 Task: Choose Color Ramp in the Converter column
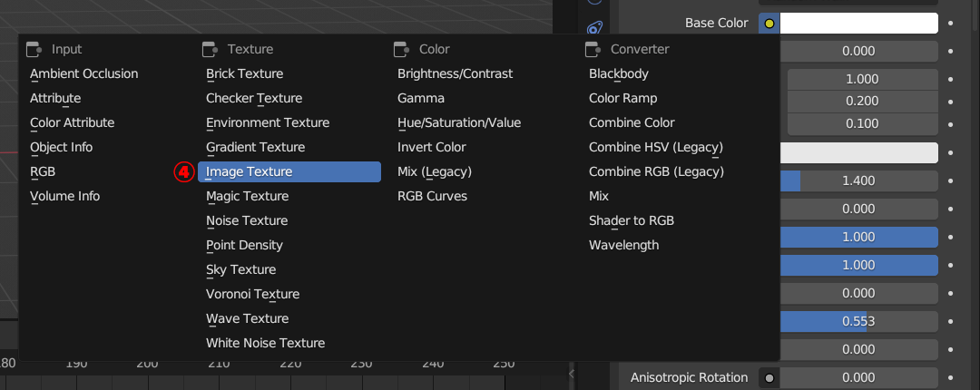pyautogui.click(x=623, y=98)
